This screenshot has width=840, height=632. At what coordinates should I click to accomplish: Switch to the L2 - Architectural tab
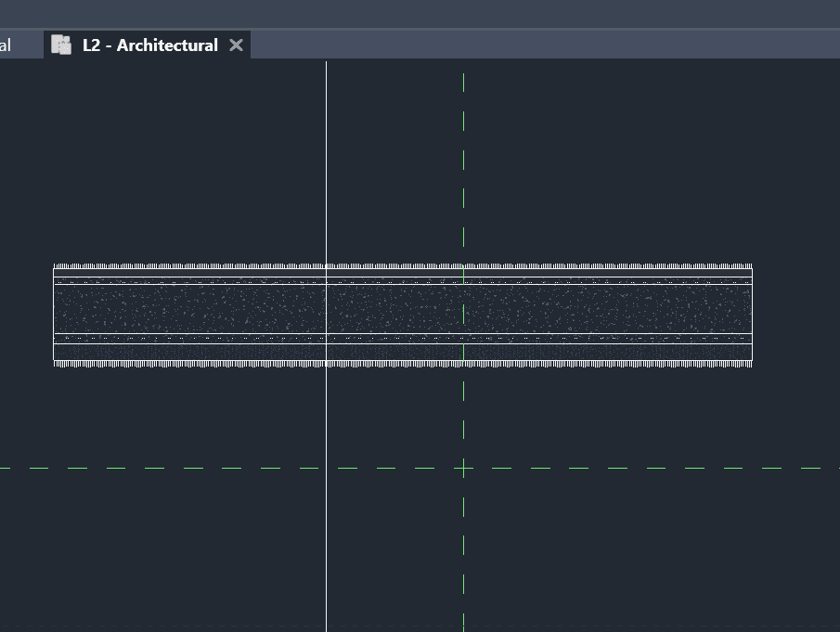(149, 45)
